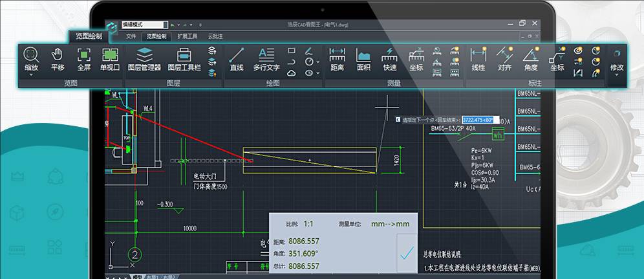
Task: Select the 缩放 zoom tool
Action: 31,59
